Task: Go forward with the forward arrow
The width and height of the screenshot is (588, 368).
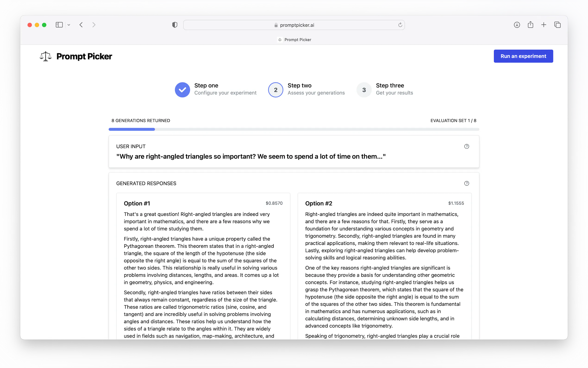Action: click(x=94, y=25)
